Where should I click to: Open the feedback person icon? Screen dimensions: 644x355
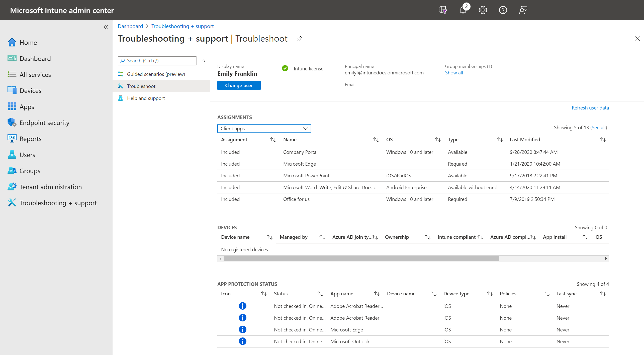(x=523, y=10)
